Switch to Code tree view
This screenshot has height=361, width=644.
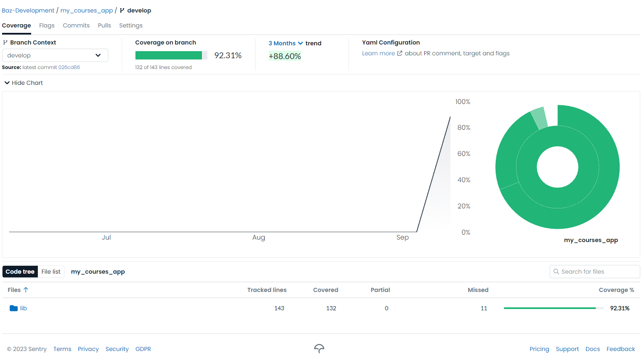tap(20, 272)
